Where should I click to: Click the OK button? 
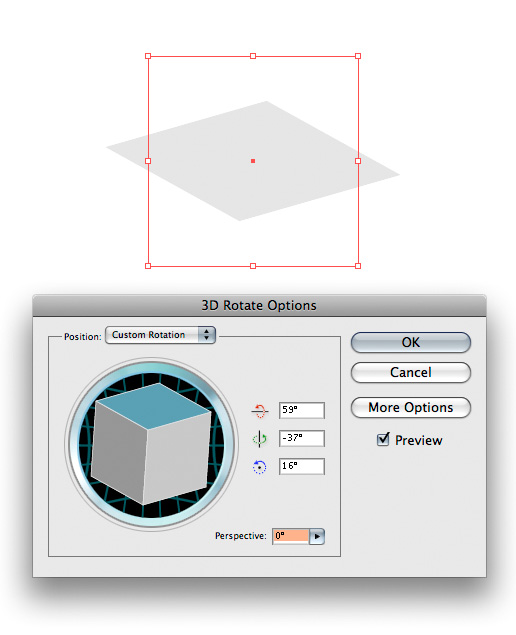coord(411,342)
